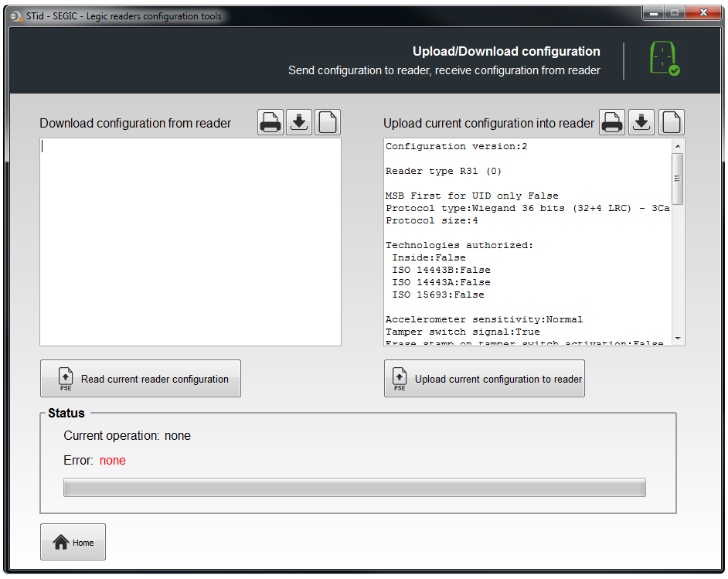Clear the download configuration pane with new-page icon
This screenshot has width=728, height=579.
click(328, 123)
